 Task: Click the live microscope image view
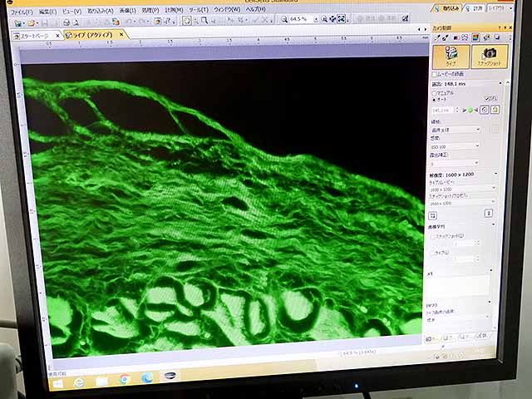point(224,208)
